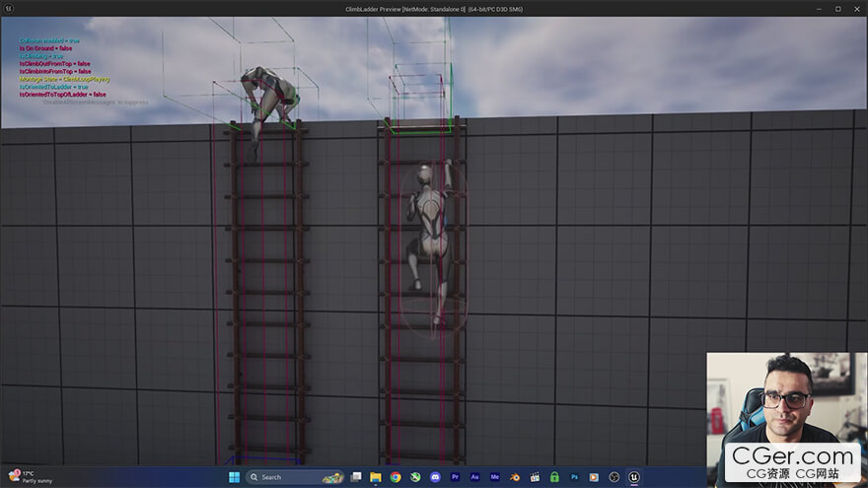Click the Unreal logo in the title bar

[8, 8]
